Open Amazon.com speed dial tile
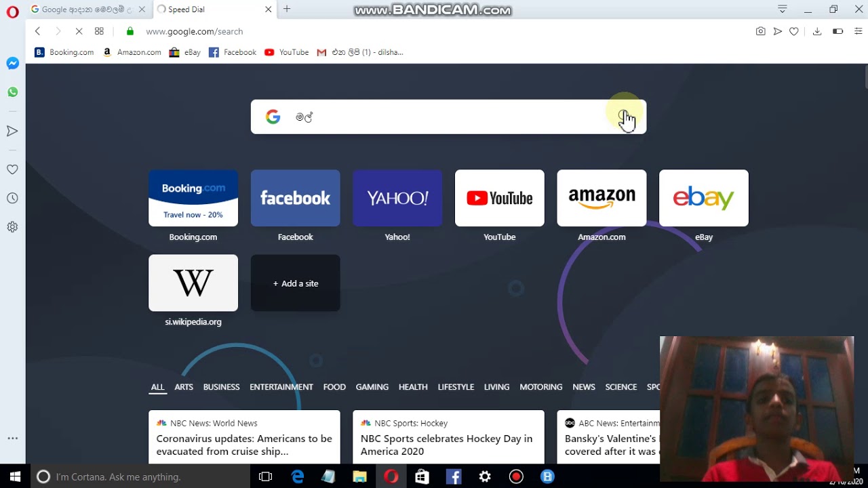868x488 pixels. (601, 198)
